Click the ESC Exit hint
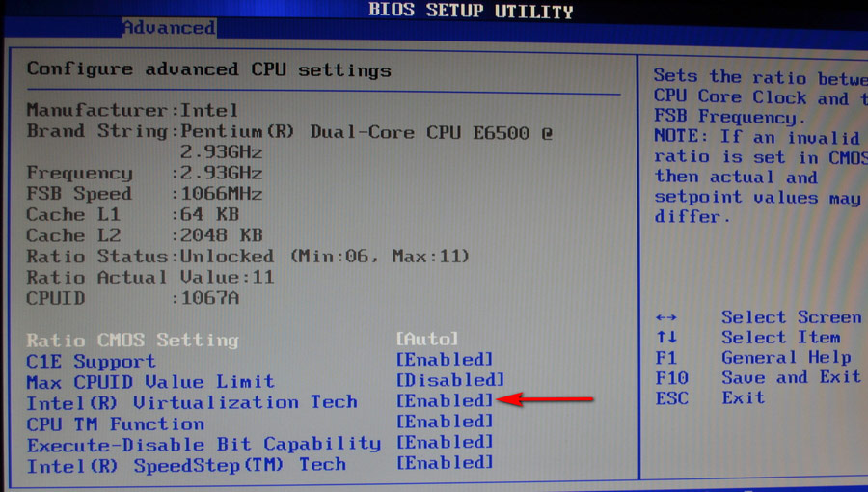The width and height of the screenshot is (868, 492). 710,397
